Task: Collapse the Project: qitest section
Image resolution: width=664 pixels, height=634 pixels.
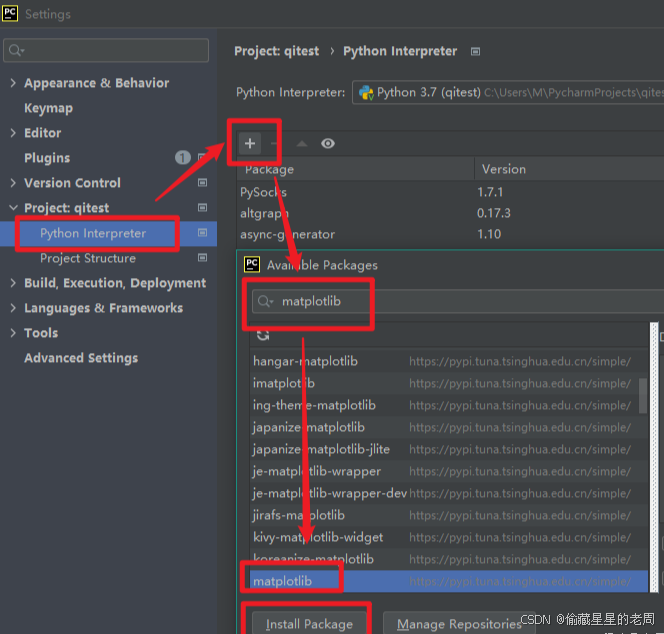Action: pyautogui.click(x=13, y=208)
